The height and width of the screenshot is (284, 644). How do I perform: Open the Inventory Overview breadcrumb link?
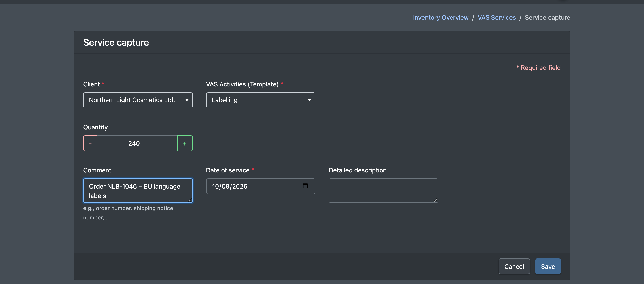441,17
